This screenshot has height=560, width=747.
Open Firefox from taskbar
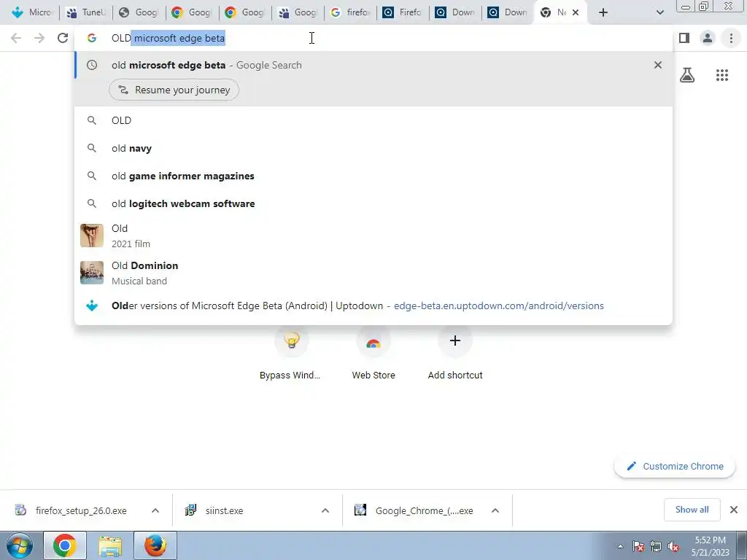click(x=155, y=545)
